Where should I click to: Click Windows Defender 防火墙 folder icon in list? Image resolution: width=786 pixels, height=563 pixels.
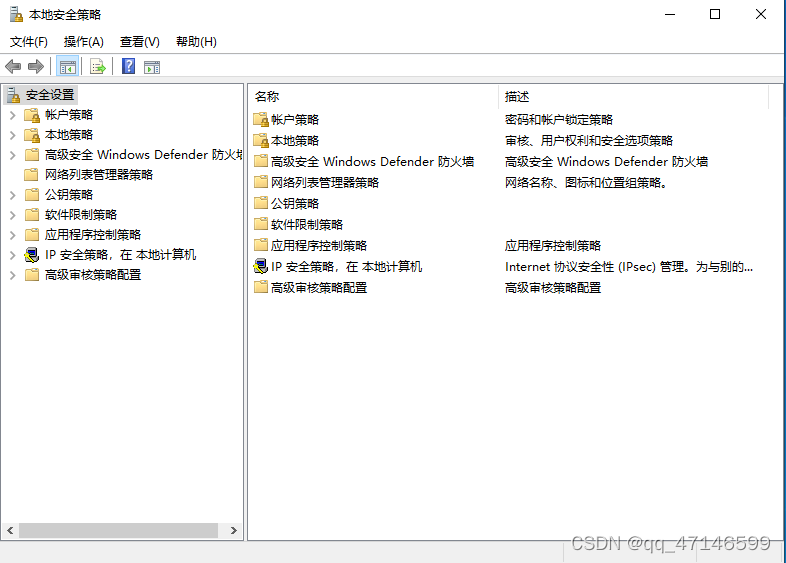tap(261, 161)
